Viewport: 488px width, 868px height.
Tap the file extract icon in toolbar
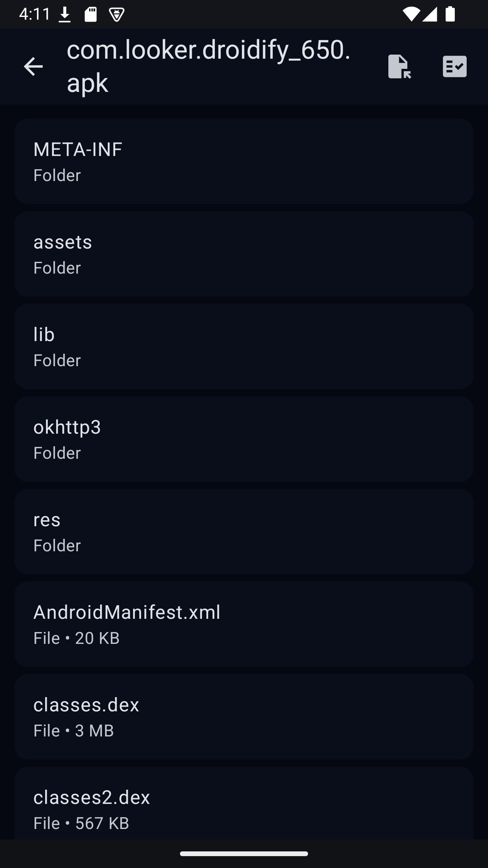coord(400,66)
